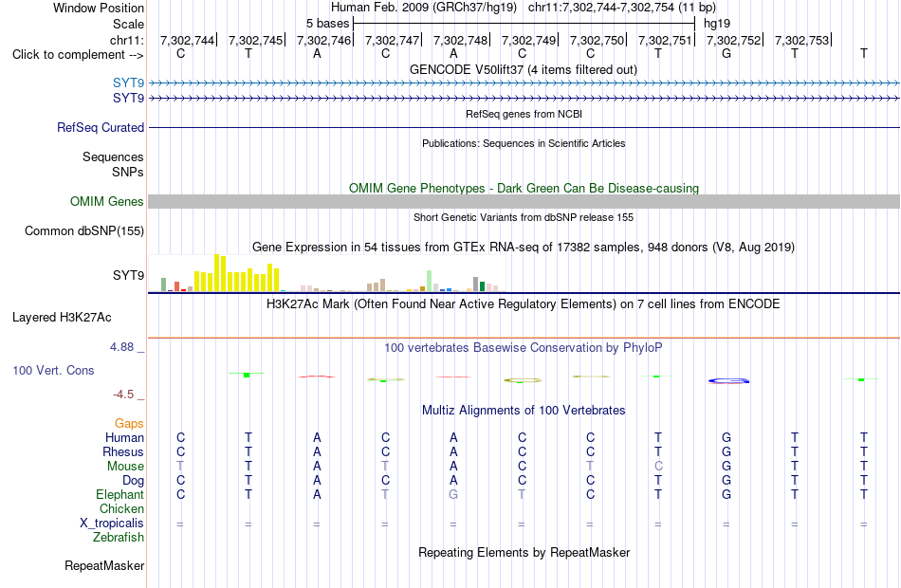This screenshot has width=901, height=588.
Task: Click the Repeating Elements by RepeatMasker title
Action: click(524, 553)
